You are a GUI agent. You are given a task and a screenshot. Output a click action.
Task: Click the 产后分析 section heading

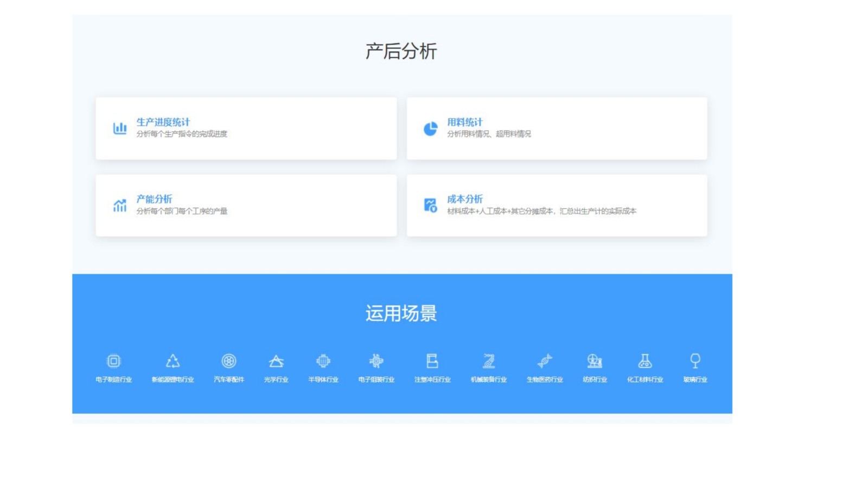[x=401, y=52]
